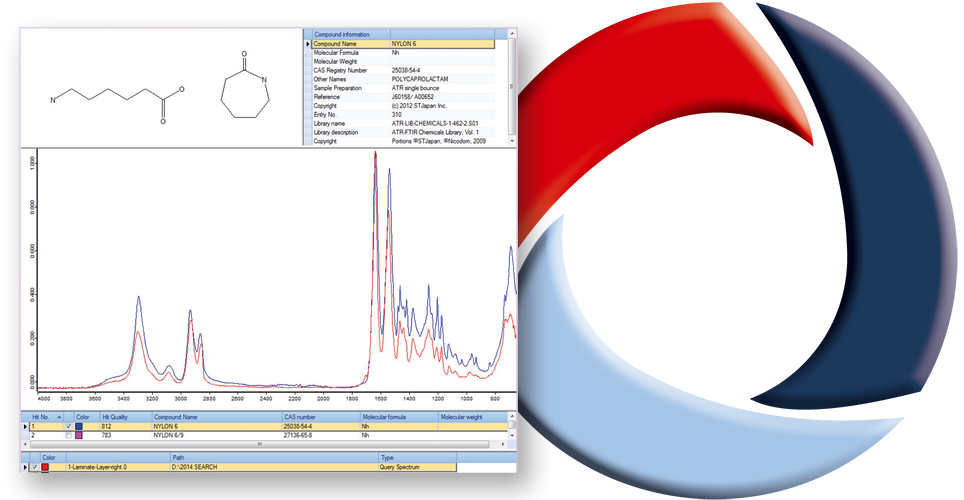This screenshot has height=500, width=964.
Task: Select the Compound Name row in compound information
Action: coord(403,44)
